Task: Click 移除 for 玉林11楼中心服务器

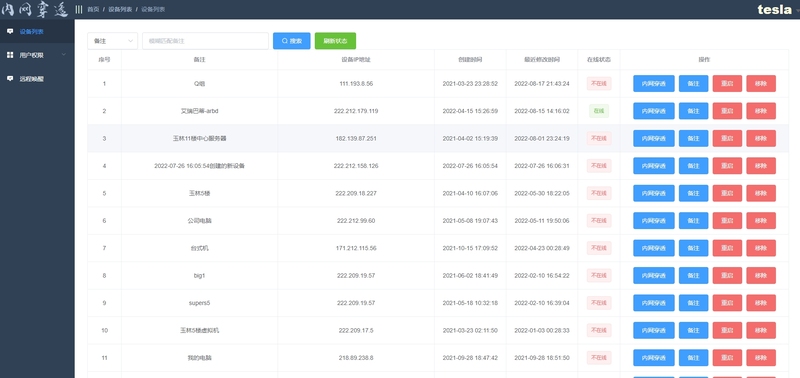Action: (761, 138)
